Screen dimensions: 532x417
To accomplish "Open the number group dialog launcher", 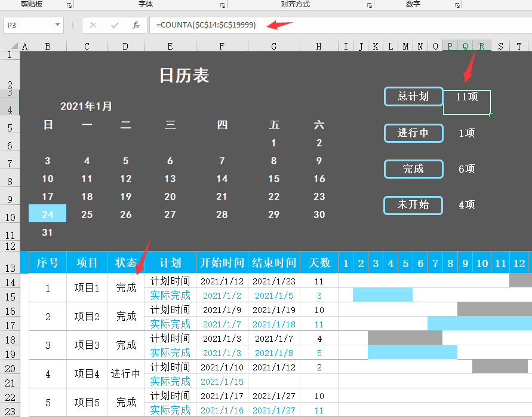I will click(457, 5).
